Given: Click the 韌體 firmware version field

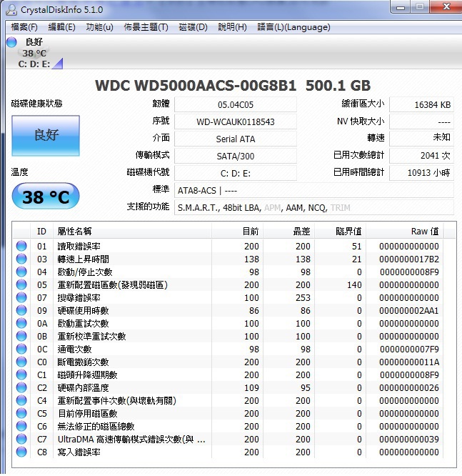Looking at the screenshot, I should (x=235, y=104).
